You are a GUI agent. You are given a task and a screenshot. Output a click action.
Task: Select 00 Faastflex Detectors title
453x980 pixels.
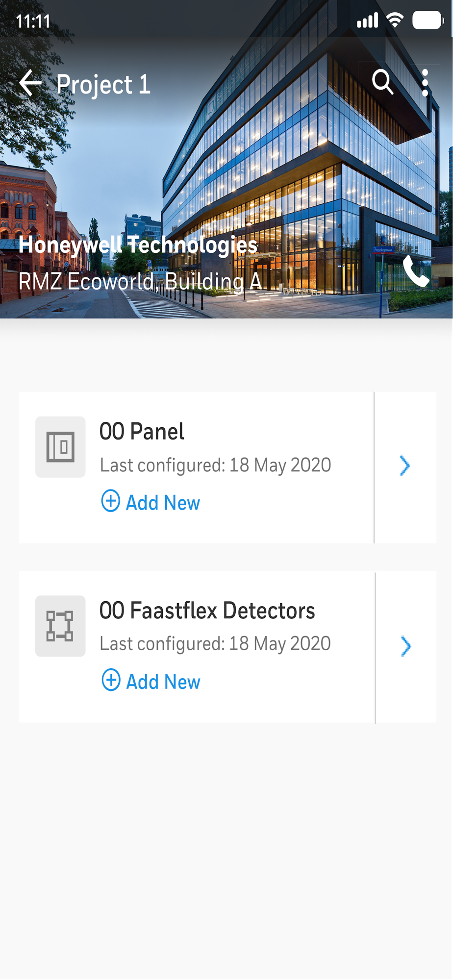pos(207,611)
